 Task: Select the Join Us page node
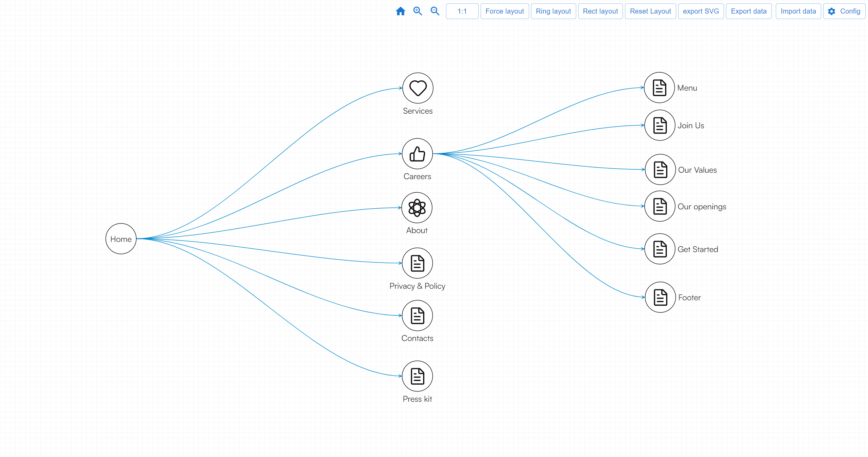(660, 125)
